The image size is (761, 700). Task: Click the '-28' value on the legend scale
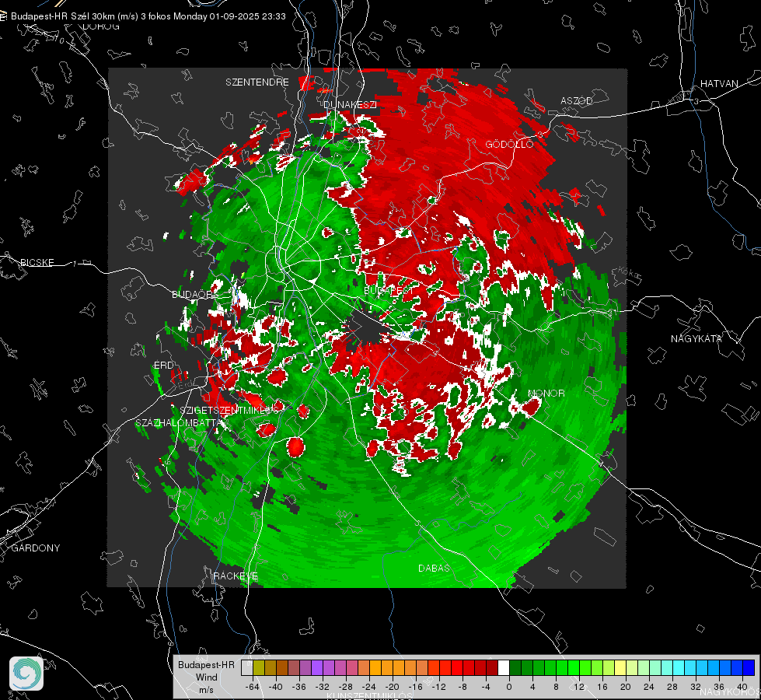(346, 687)
